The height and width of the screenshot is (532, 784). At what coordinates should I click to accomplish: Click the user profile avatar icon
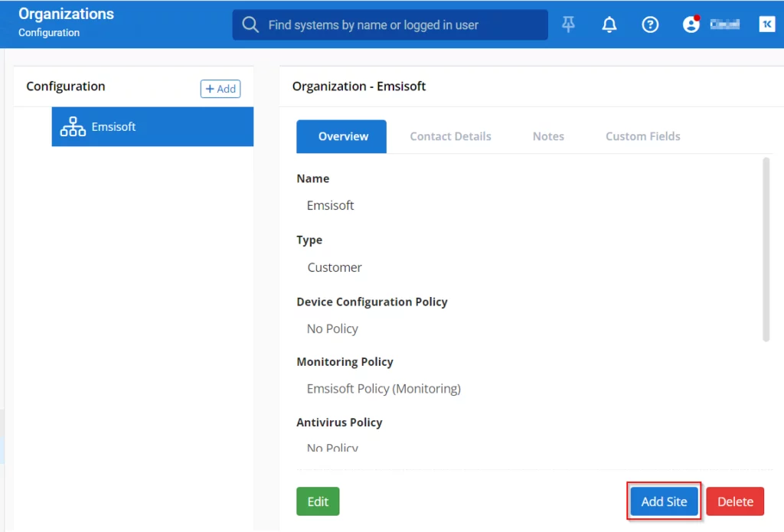691,24
